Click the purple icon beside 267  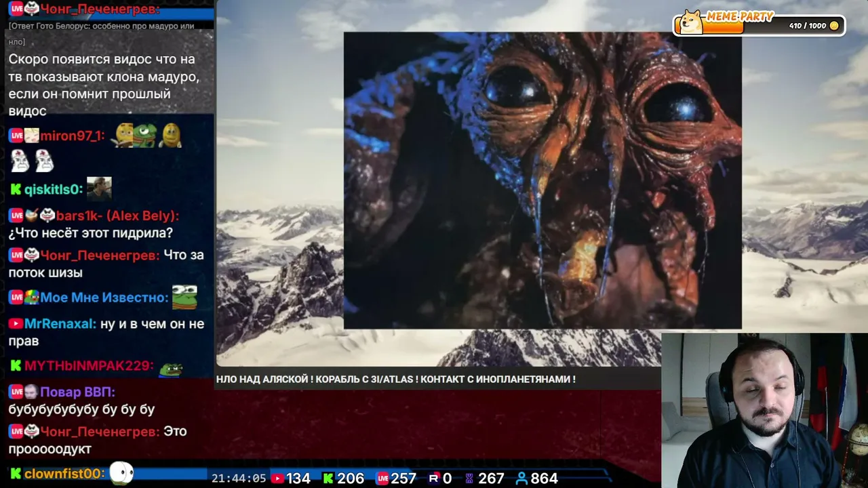[x=469, y=479]
